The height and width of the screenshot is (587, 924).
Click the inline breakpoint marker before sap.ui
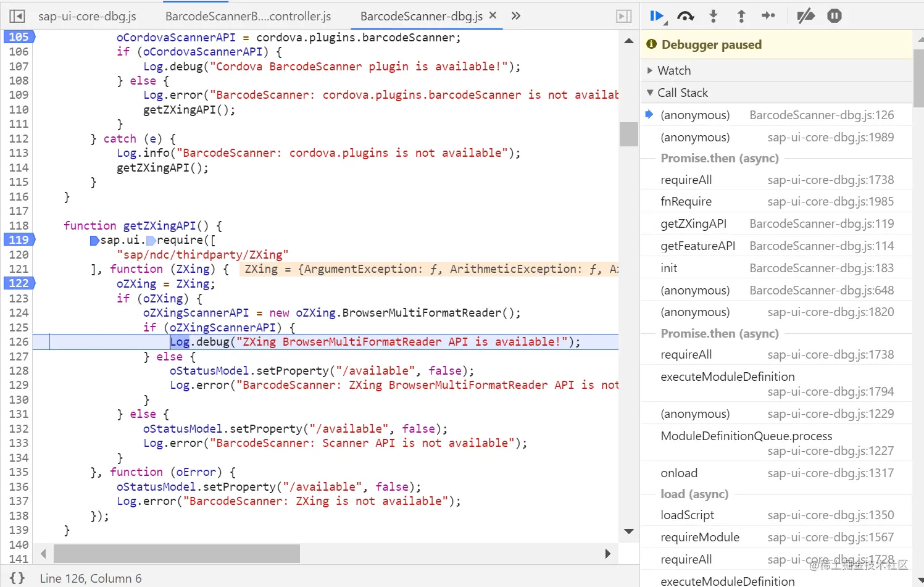(94, 240)
